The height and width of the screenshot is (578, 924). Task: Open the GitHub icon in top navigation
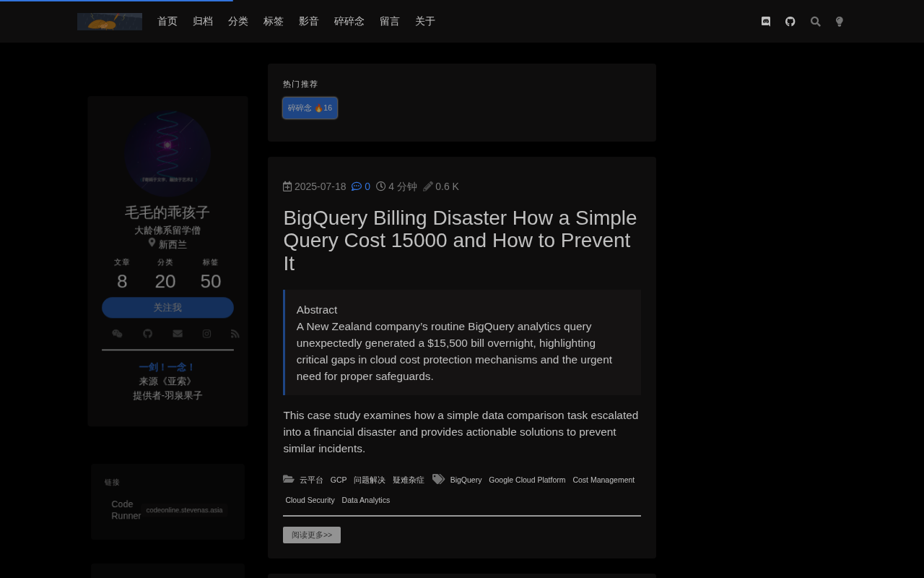[790, 22]
